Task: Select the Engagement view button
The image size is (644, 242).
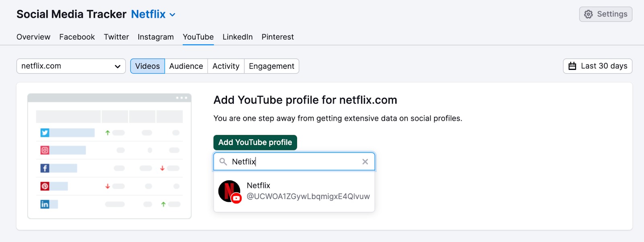Action: coord(271,66)
